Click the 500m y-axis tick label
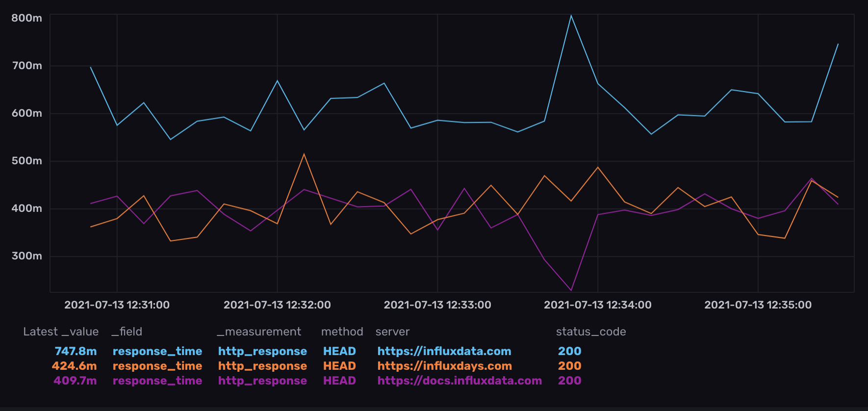 [27, 161]
